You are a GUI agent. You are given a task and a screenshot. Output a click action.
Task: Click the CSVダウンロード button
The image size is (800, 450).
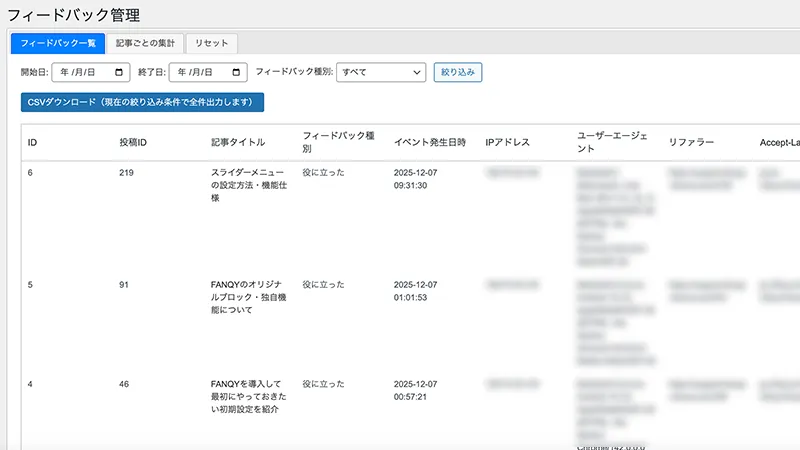click(x=142, y=102)
